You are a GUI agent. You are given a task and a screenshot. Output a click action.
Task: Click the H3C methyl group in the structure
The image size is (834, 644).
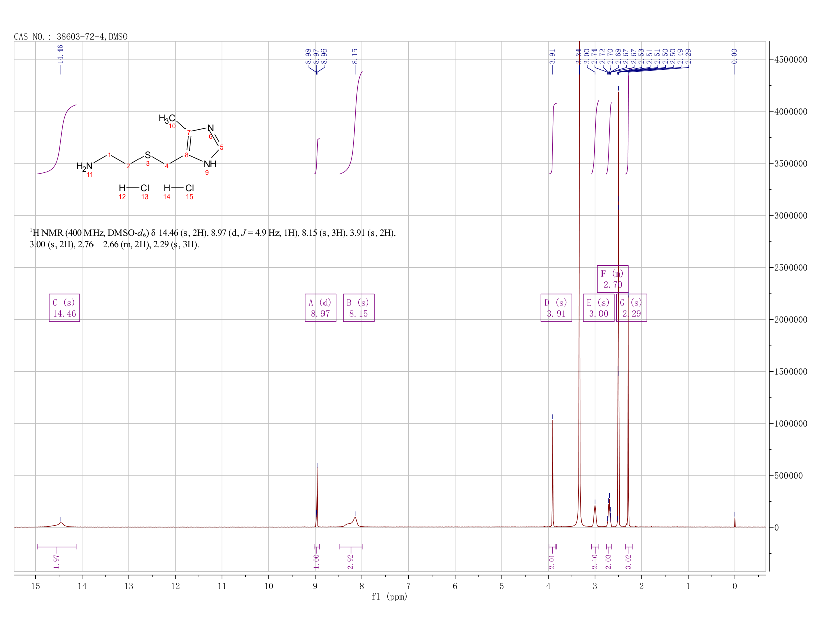(167, 119)
